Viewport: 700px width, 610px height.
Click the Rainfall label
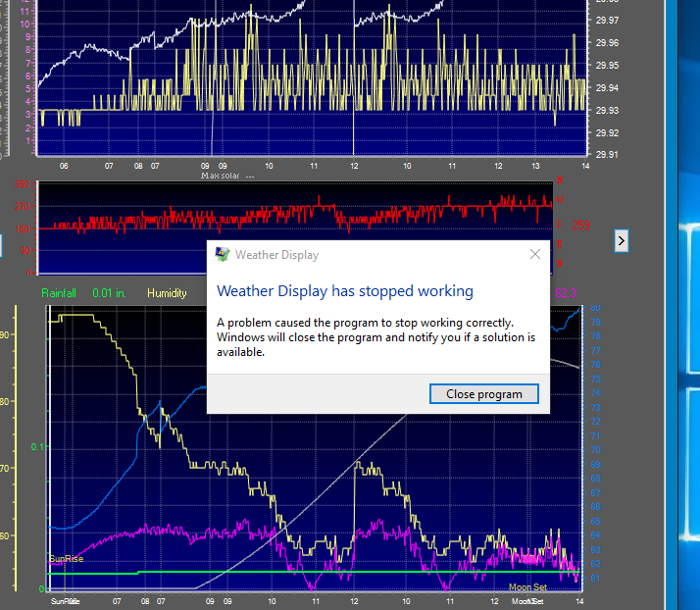click(x=59, y=293)
